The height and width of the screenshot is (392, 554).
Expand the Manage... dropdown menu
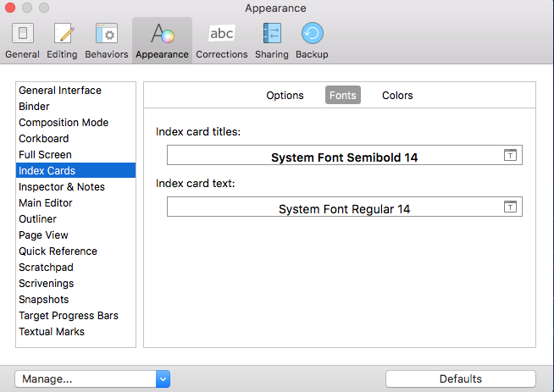tap(163, 378)
